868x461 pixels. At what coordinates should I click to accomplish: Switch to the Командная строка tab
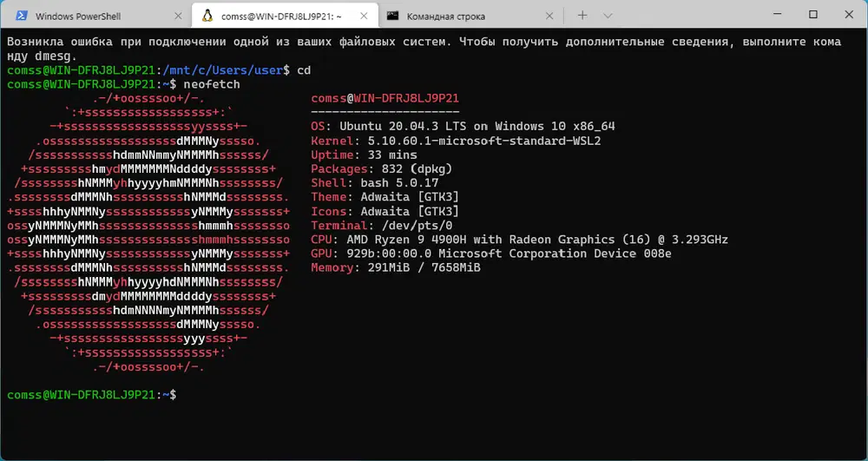[470, 16]
